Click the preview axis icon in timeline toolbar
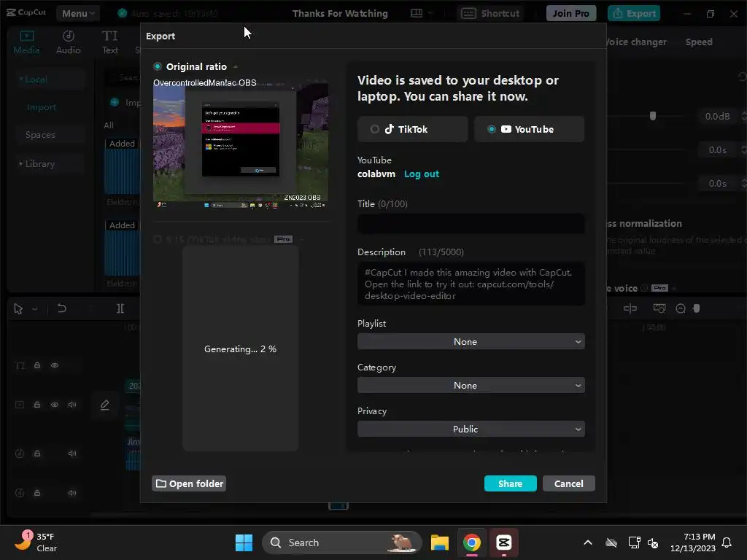Screen dimensions: 747x560 [x=659, y=308]
